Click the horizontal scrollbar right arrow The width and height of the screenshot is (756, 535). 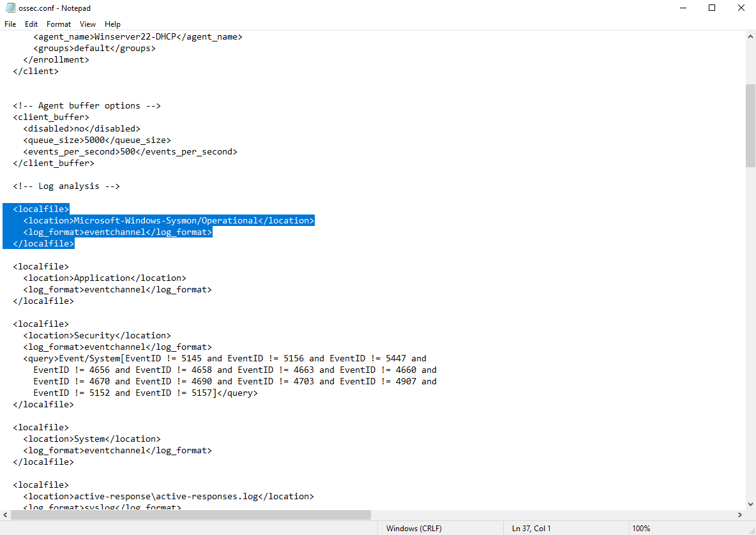click(739, 515)
